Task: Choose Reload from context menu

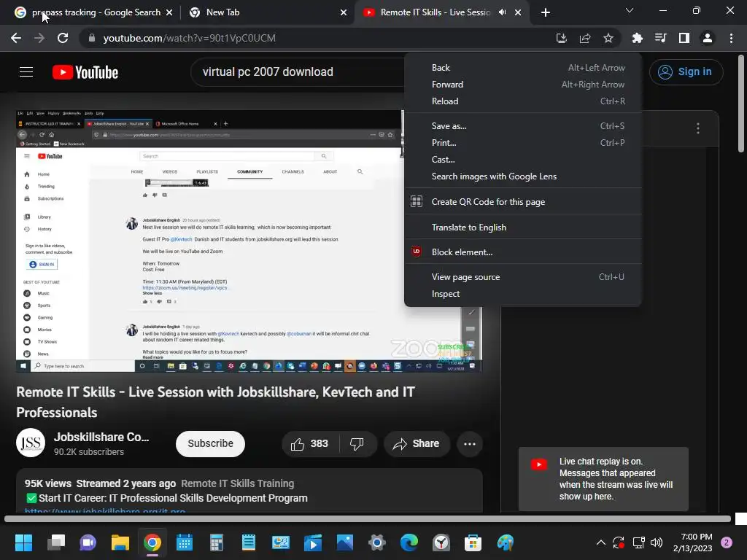Action: 522,101
